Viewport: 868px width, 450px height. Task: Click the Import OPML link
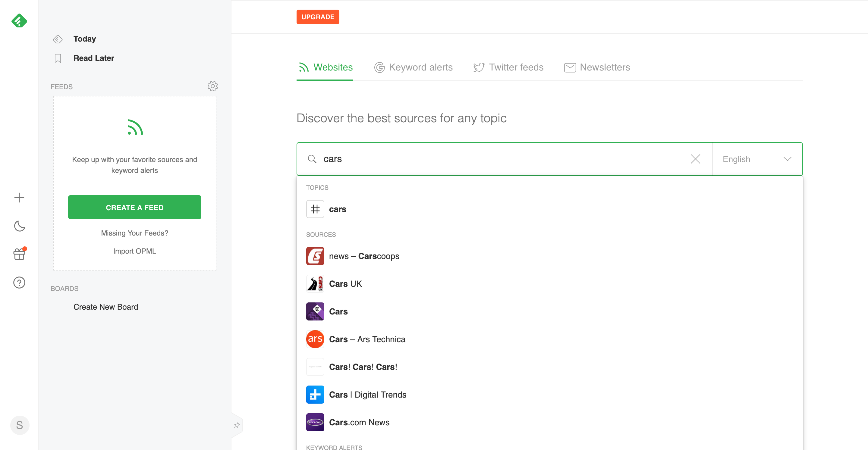134,250
